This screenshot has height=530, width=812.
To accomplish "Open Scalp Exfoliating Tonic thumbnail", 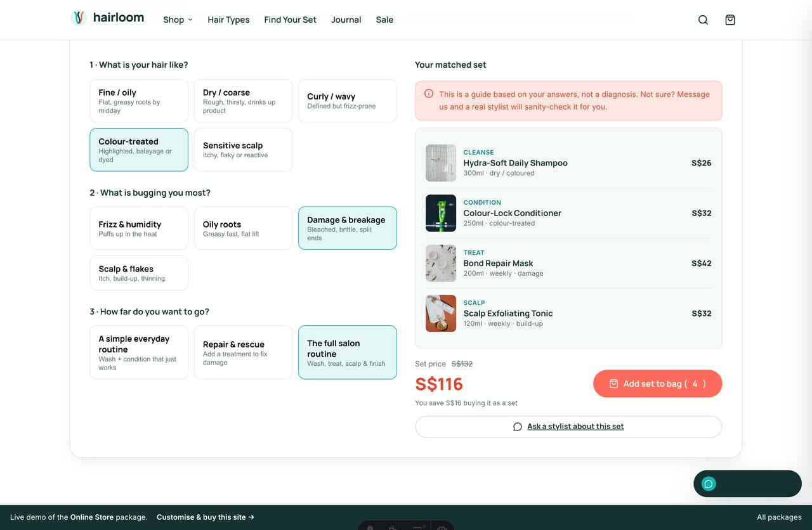I will pos(441,313).
